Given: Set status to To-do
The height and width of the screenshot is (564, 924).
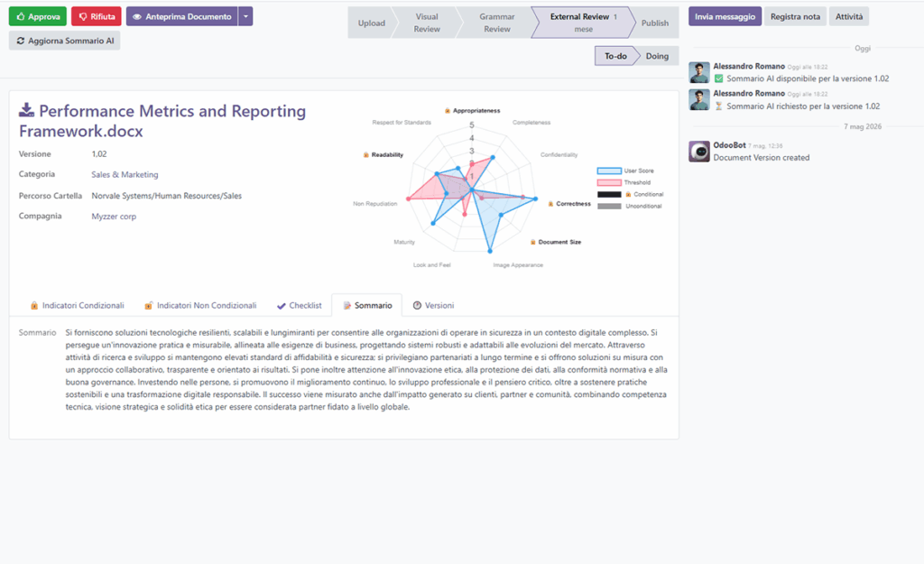Looking at the screenshot, I should (615, 56).
